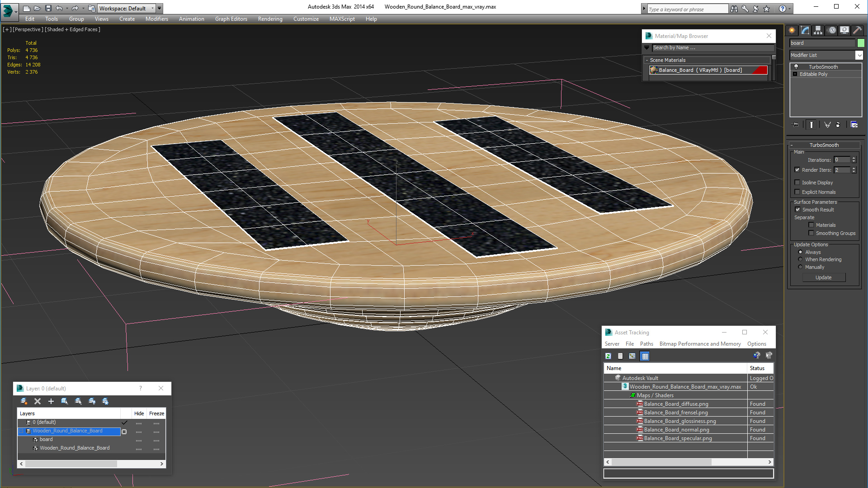Increase the Iterations spinner value
Image resolution: width=868 pixels, height=488 pixels.
[854, 158]
